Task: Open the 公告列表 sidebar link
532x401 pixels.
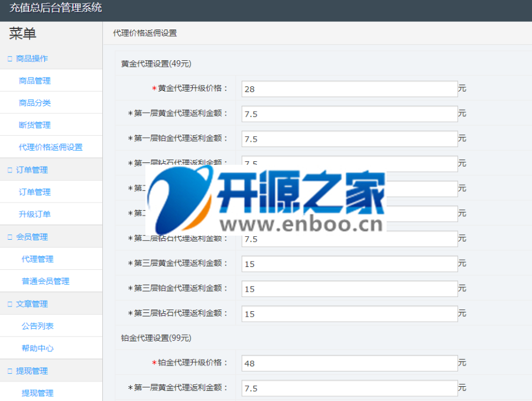Action: (x=37, y=326)
